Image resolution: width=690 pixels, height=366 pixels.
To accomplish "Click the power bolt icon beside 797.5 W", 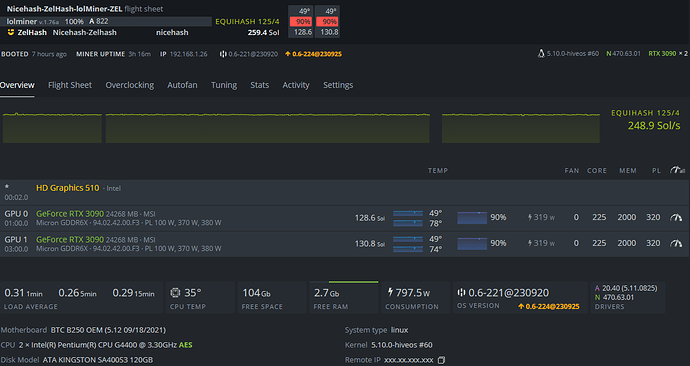I will coord(390,292).
